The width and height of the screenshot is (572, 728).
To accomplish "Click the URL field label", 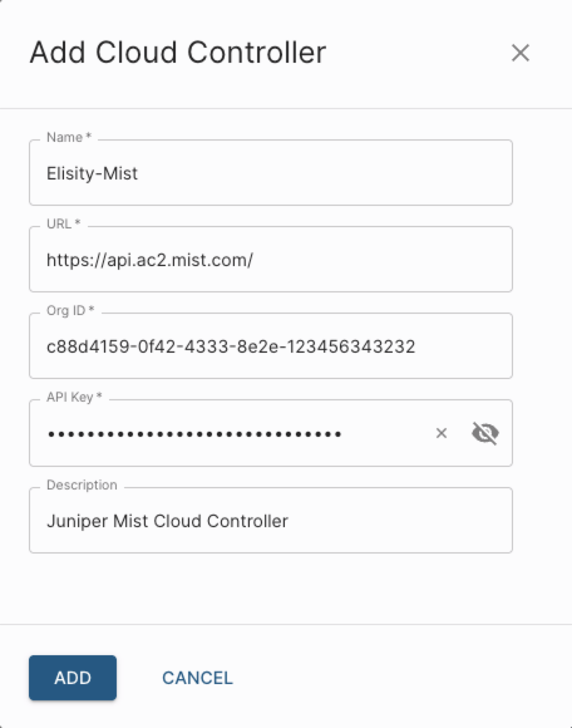I will pyautogui.click(x=59, y=224).
